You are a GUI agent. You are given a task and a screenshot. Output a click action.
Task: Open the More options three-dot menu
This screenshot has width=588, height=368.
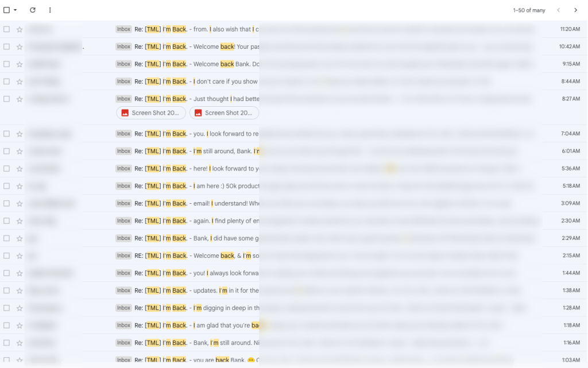(50, 10)
